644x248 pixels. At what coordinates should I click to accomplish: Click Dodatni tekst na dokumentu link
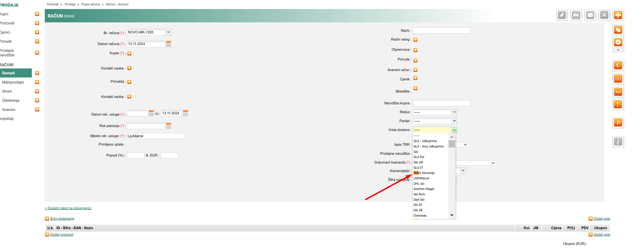tap(68, 208)
